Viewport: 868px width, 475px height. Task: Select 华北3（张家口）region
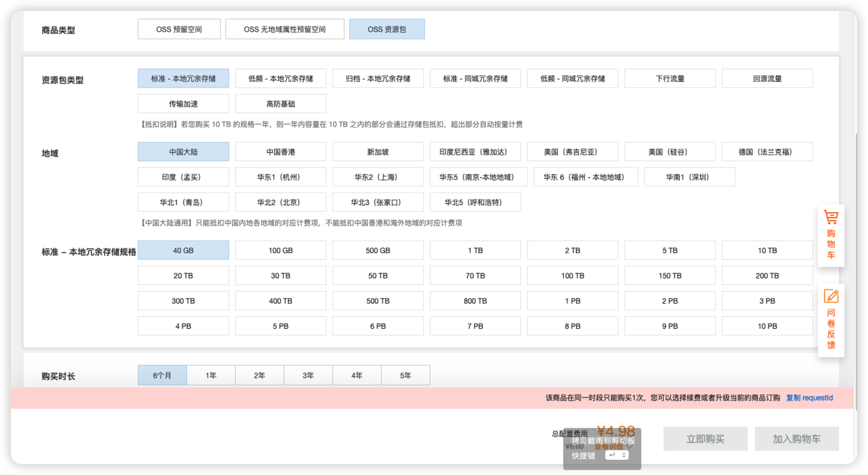pos(378,202)
